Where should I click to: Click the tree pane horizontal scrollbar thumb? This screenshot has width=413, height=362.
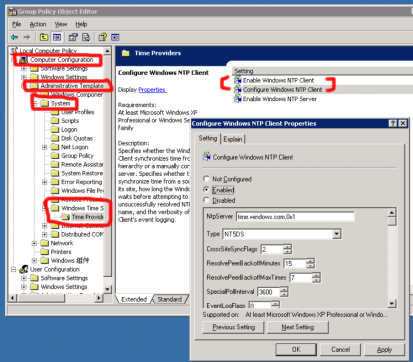click(40, 298)
